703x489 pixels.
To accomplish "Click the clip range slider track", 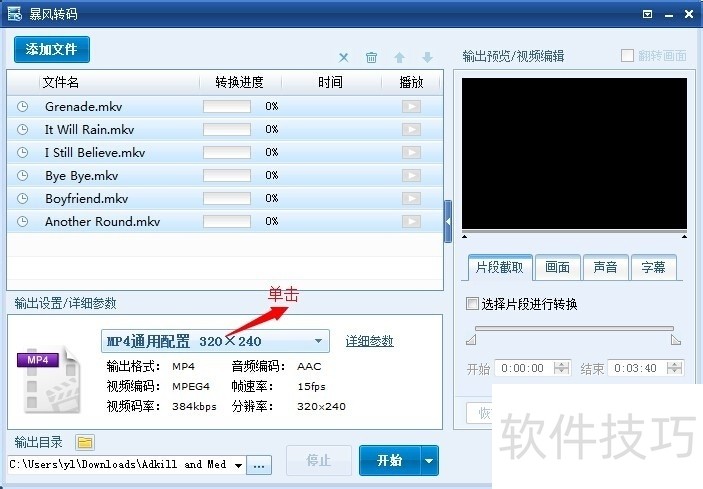I will pyautogui.click(x=574, y=329).
